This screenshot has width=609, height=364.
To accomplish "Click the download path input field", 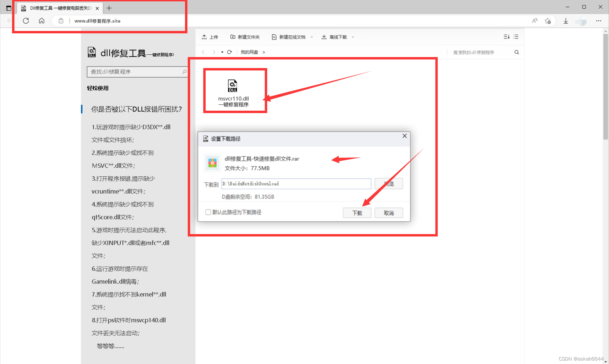I will [x=296, y=184].
